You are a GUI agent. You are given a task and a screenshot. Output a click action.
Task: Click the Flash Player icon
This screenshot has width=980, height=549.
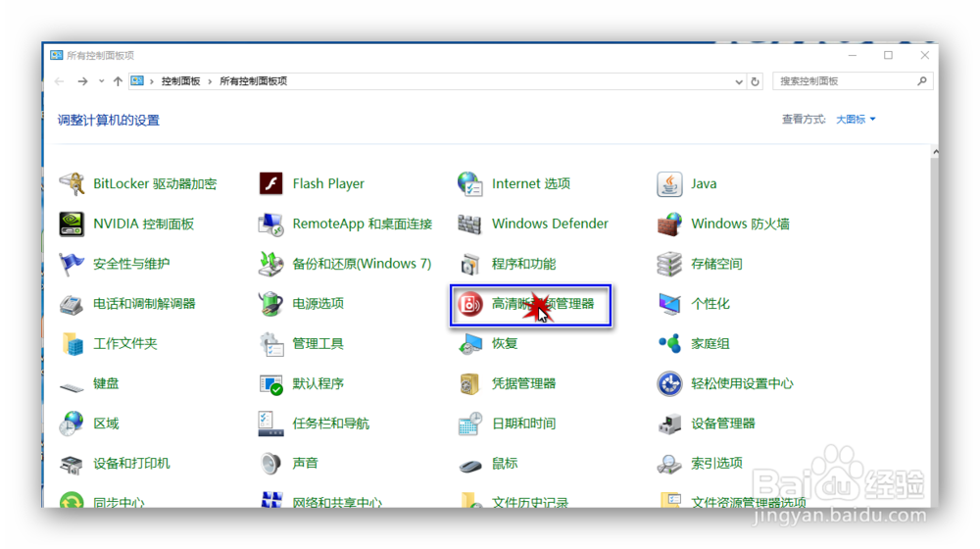(x=270, y=184)
